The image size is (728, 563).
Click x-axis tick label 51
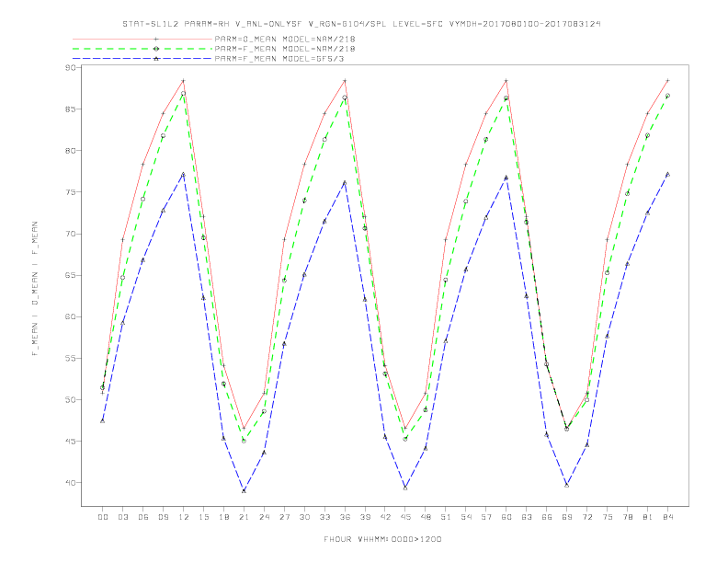[446, 517]
